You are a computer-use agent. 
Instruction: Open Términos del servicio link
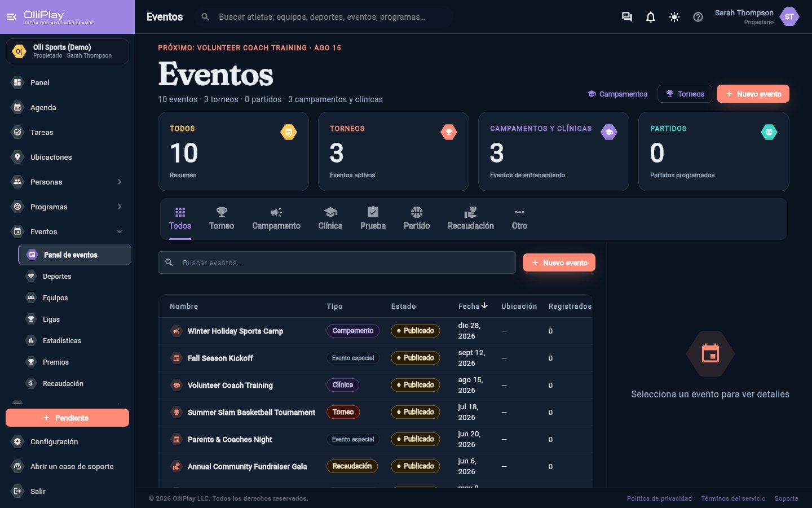point(733,498)
